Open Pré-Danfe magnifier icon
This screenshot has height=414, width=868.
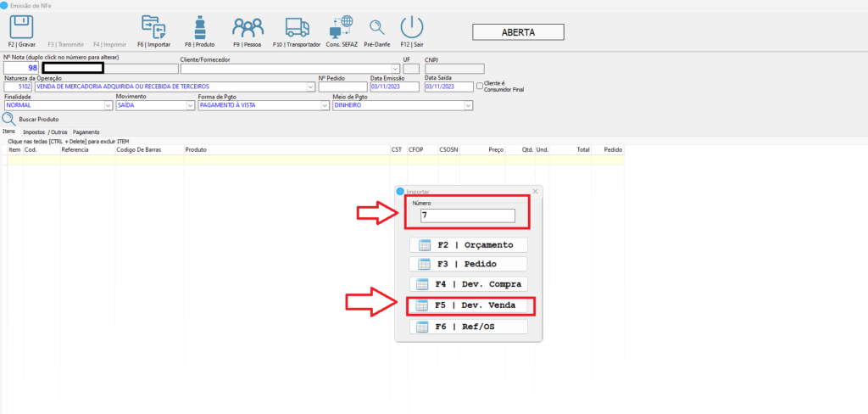376,26
